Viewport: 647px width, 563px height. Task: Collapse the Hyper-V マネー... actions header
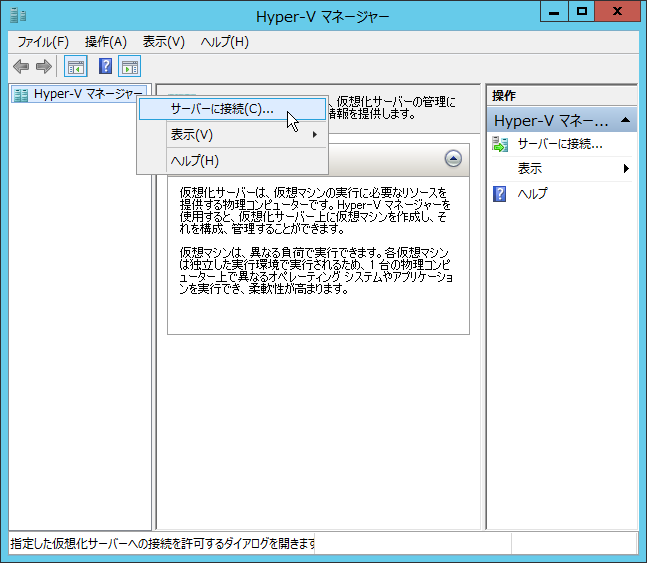click(562, 121)
